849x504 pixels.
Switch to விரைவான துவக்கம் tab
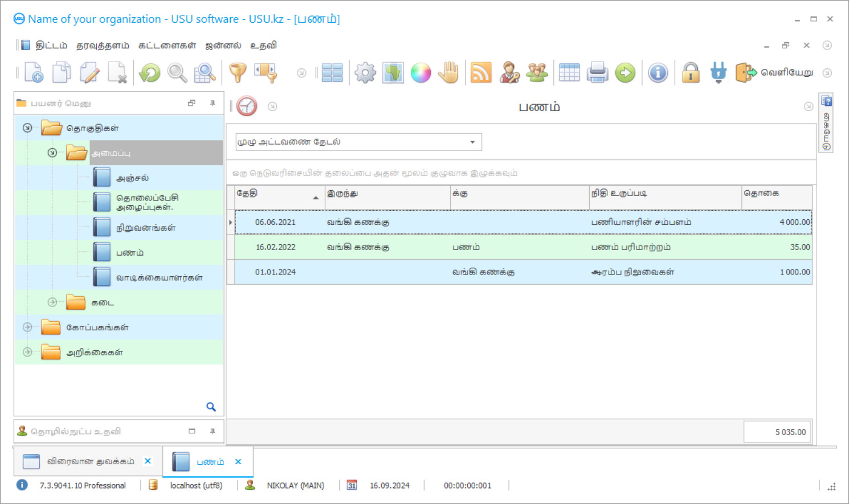point(90,461)
